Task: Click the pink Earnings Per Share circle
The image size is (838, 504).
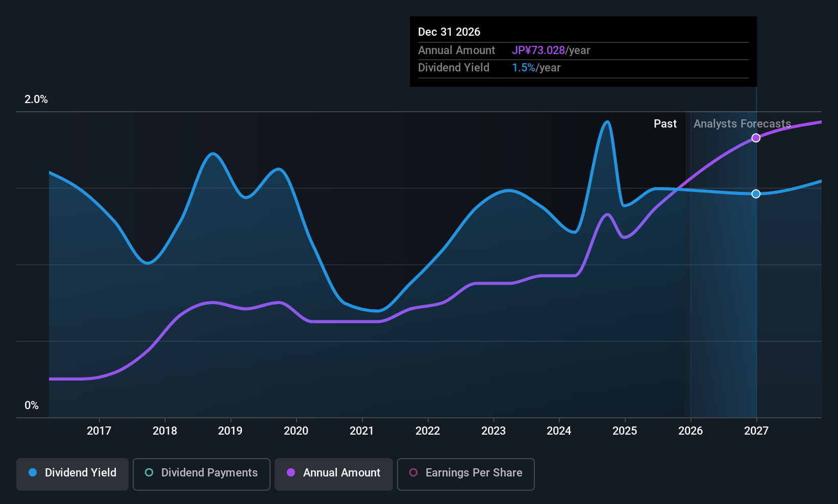Action: coord(413,473)
